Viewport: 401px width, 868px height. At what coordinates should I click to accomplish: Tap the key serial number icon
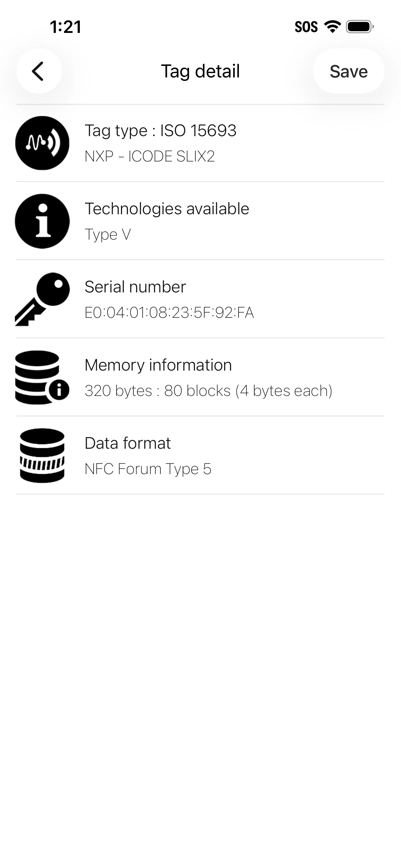pyautogui.click(x=42, y=299)
